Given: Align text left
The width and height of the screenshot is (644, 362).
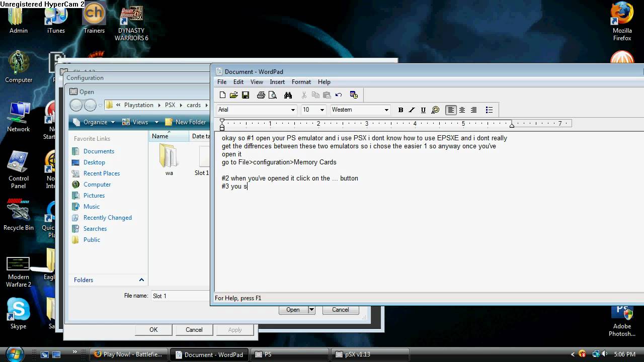Looking at the screenshot, I should click(x=451, y=110).
